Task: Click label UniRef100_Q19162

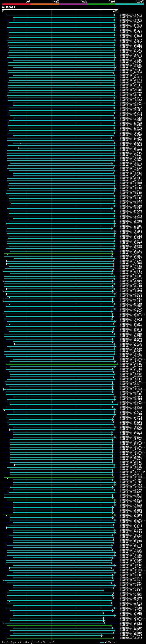Action: click(131, 256)
